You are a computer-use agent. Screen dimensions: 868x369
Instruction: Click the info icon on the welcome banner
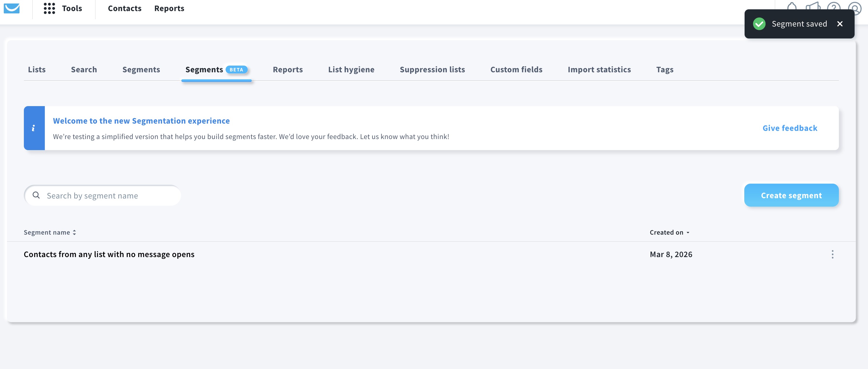[x=34, y=128]
